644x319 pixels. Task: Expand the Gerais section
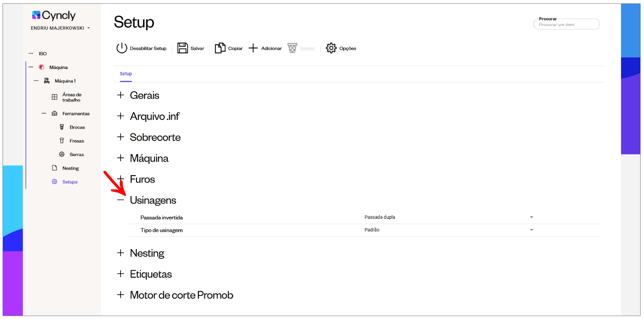coord(121,95)
